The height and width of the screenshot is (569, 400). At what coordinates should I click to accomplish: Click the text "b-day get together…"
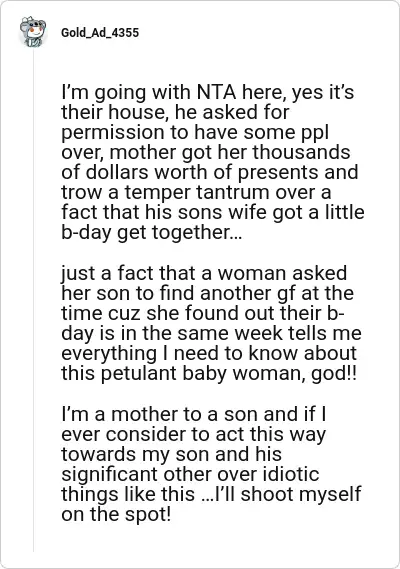click(149, 232)
